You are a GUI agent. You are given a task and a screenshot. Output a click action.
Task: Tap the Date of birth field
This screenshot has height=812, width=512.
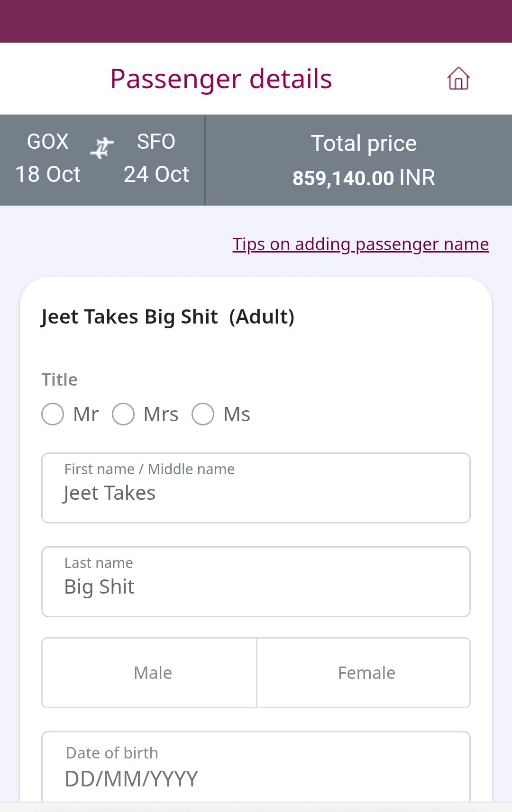coord(256,767)
